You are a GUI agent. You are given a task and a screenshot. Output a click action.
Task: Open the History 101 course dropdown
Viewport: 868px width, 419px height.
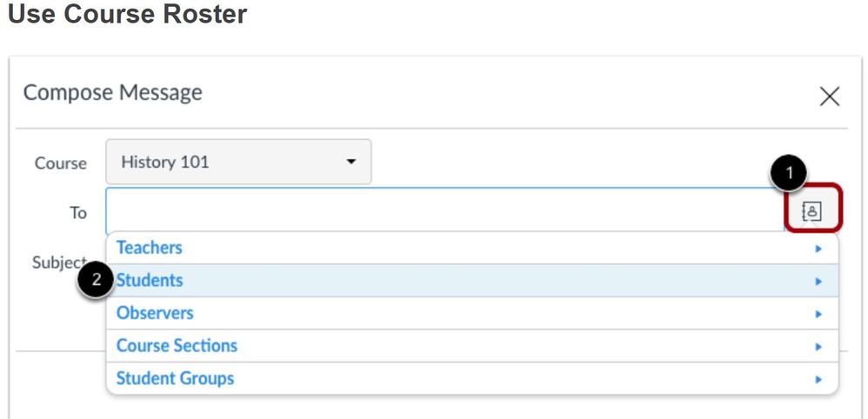pos(237,162)
